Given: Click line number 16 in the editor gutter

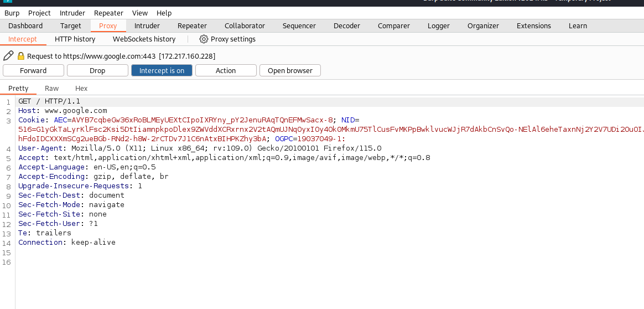Looking at the screenshot, I should [7, 262].
